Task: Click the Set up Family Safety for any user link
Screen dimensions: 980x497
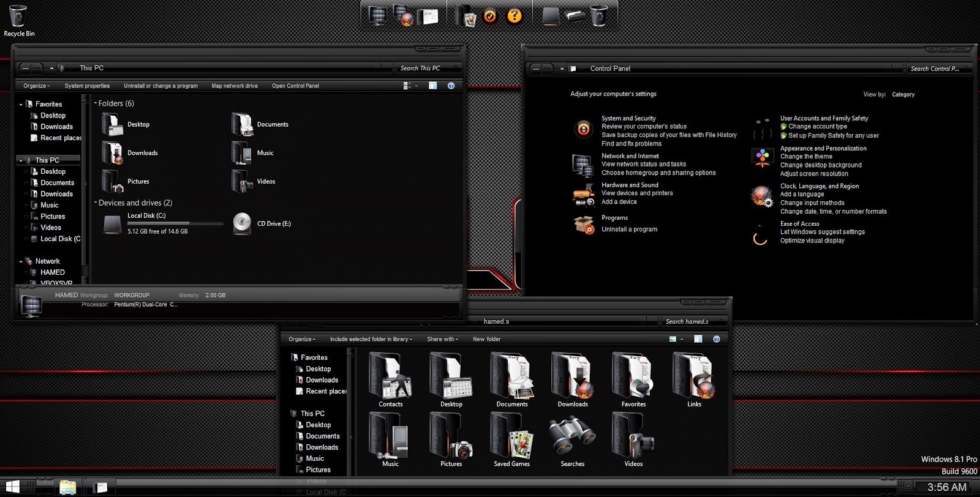Action: (x=834, y=136)
